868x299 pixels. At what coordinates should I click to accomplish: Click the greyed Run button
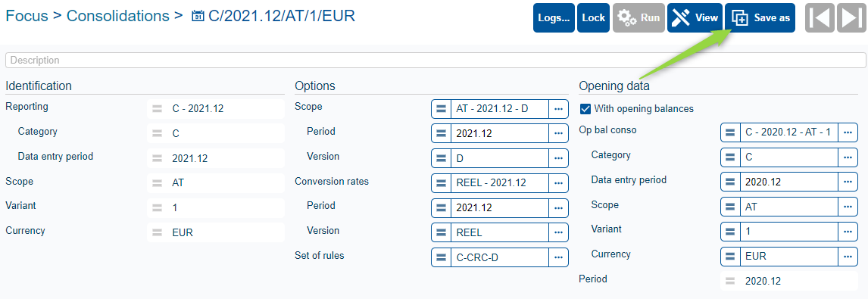click(x=639, y=17)
